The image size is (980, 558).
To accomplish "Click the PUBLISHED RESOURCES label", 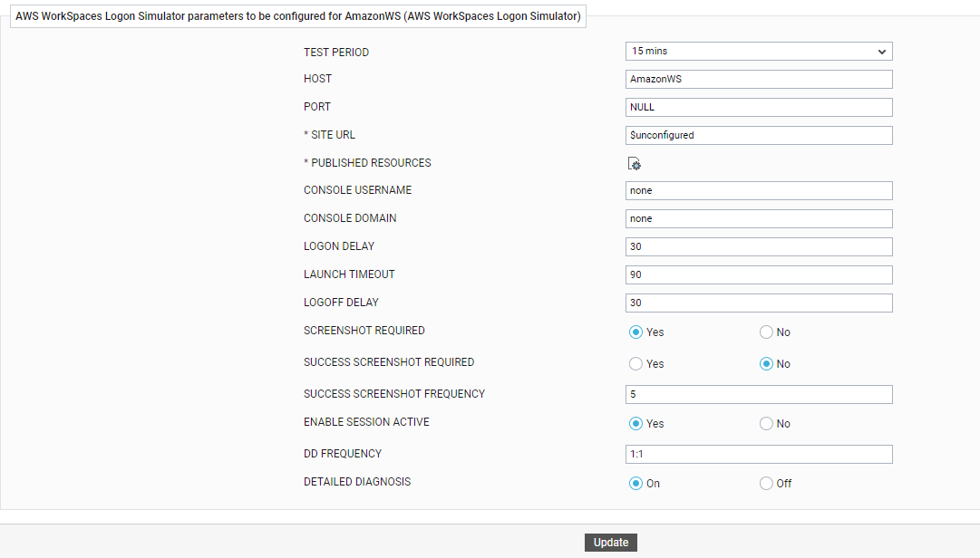I will [x=367, y=163].
